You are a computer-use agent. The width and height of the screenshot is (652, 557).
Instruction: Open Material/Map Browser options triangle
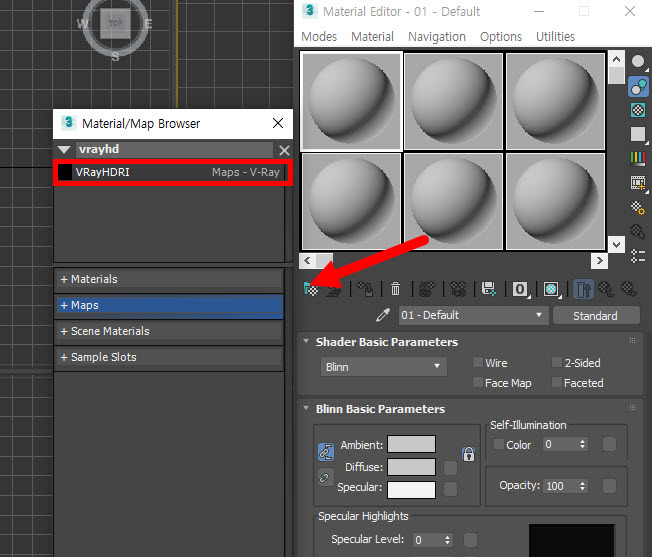coord(64,150)
